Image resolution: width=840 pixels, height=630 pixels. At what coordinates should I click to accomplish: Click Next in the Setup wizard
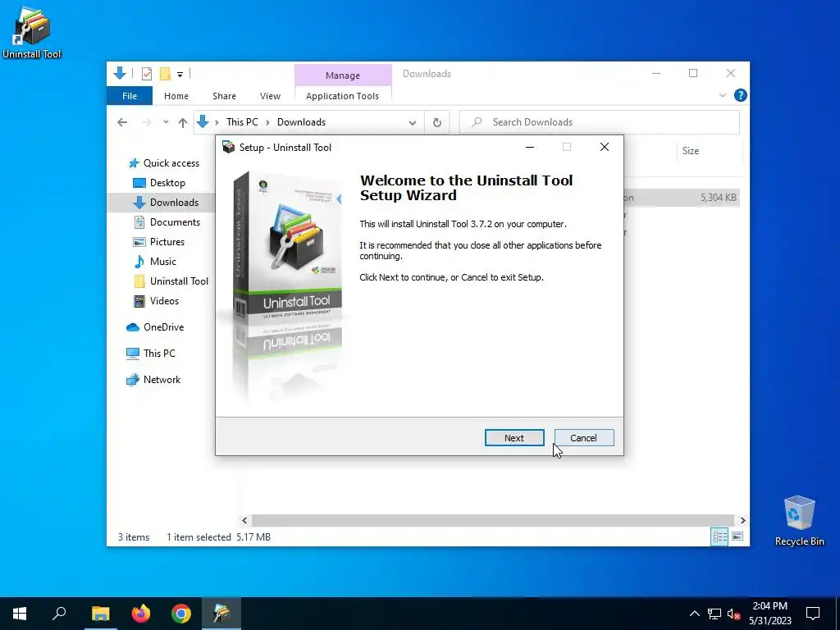click(514, 438)
